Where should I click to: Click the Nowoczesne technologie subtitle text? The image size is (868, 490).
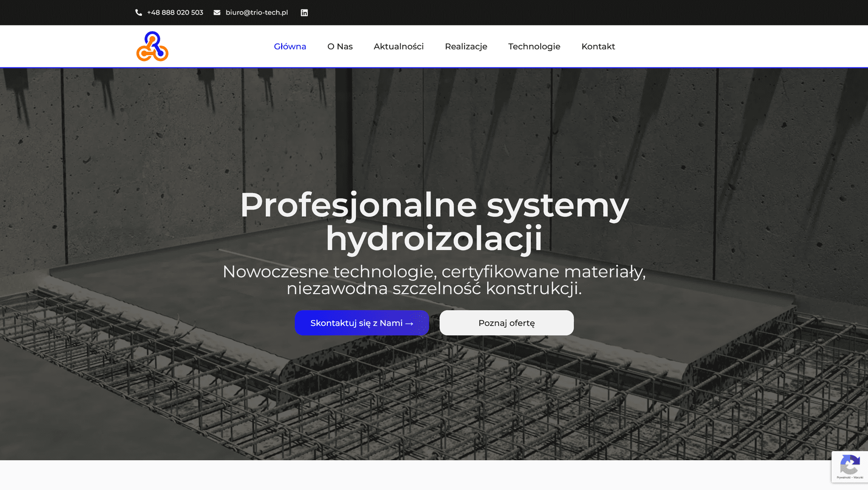[x=434, y=280]
